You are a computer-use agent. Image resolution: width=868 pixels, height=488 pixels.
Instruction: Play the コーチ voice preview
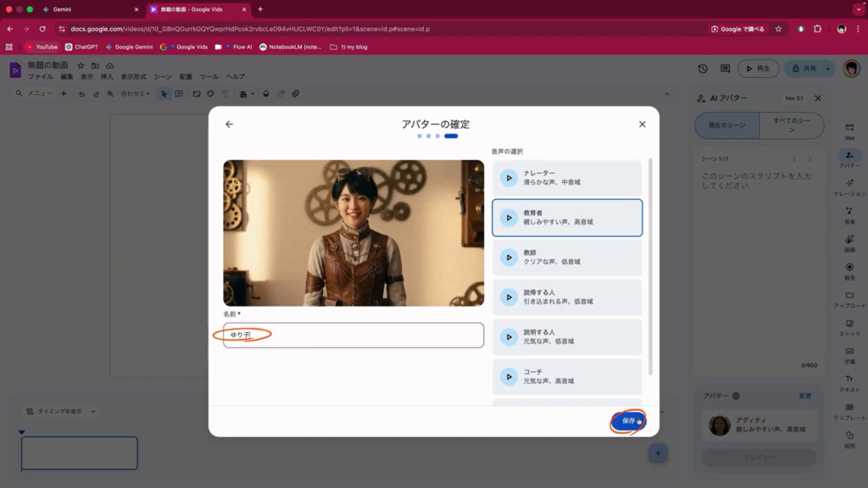pos(509,377)
